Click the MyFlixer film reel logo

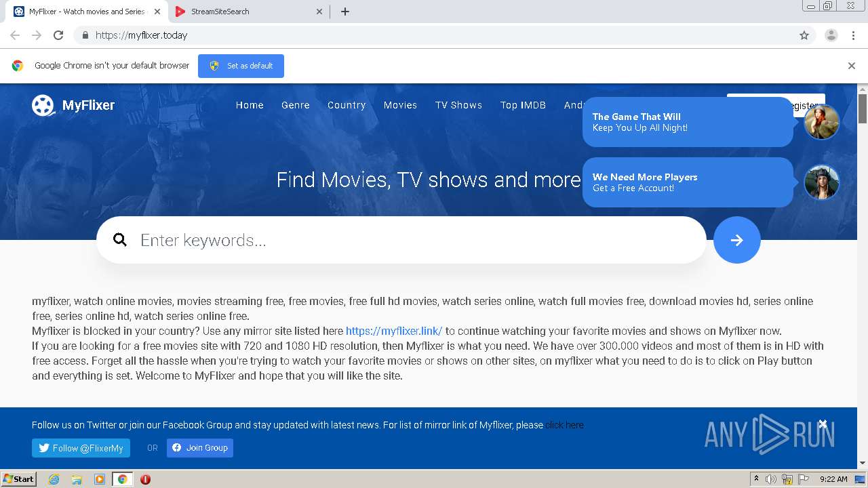tap(43, 105)
